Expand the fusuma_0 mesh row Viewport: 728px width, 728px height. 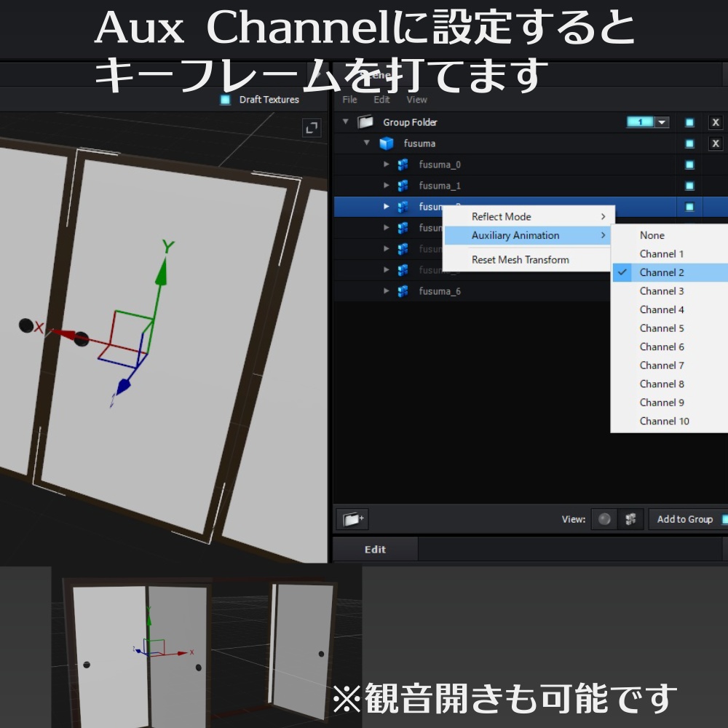click(x=387, y=164)
